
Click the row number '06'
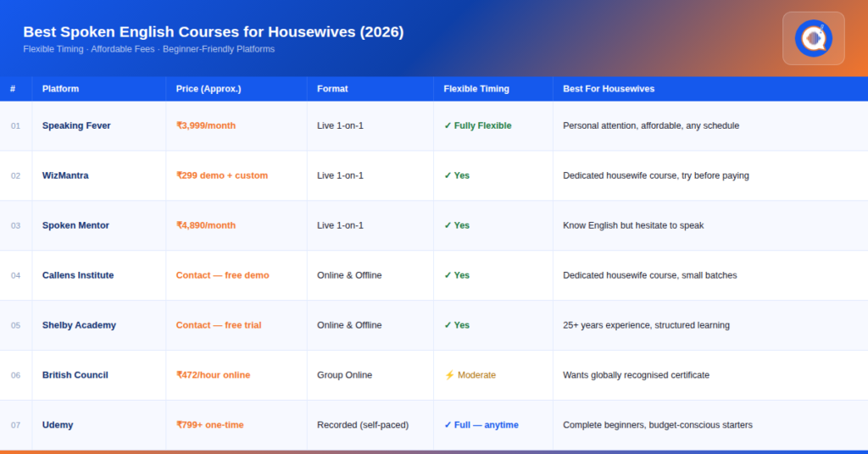[15, 375]
